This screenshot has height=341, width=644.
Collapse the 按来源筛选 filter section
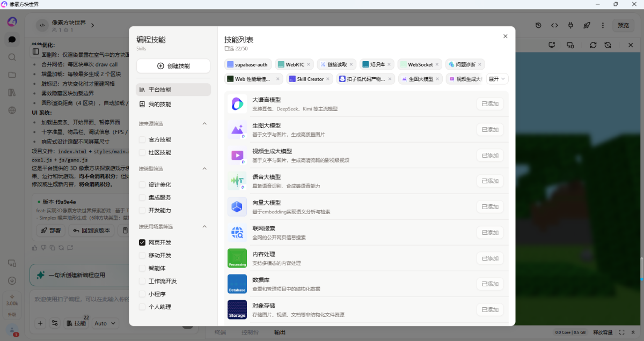tap(204, 123)
